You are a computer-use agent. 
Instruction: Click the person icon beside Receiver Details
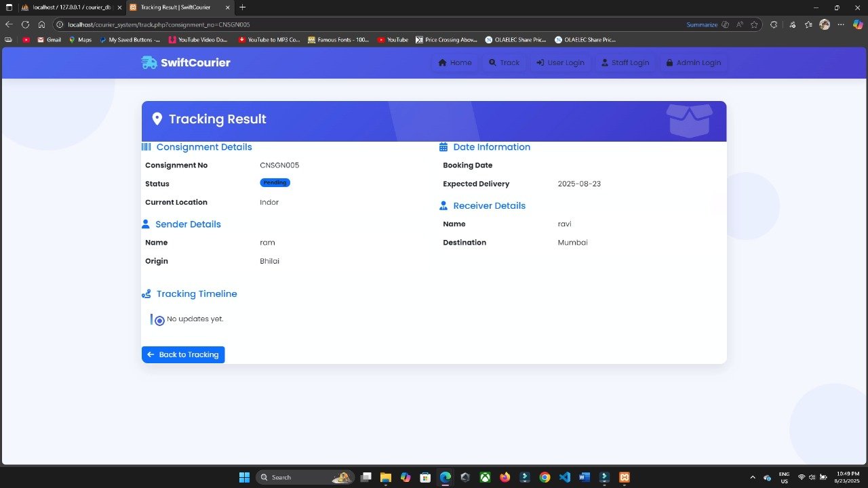[443, 206]
